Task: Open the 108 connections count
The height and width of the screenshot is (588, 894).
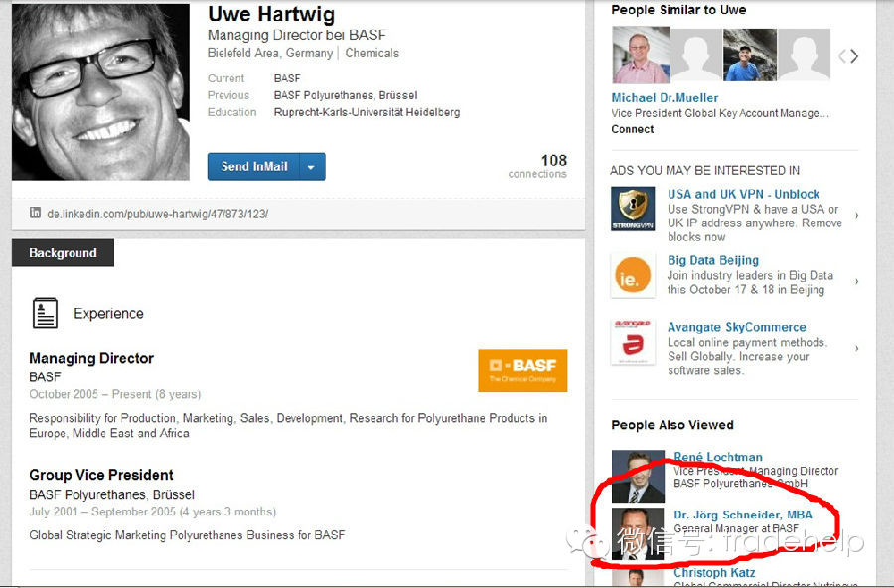Action: (537, 166)
